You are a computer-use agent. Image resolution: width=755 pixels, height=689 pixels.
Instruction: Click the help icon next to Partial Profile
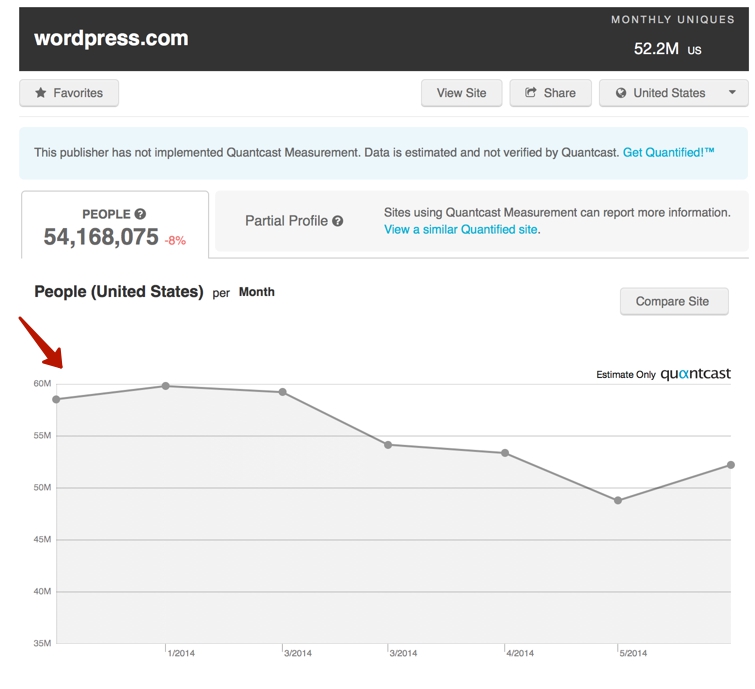[x=338, y=221]
